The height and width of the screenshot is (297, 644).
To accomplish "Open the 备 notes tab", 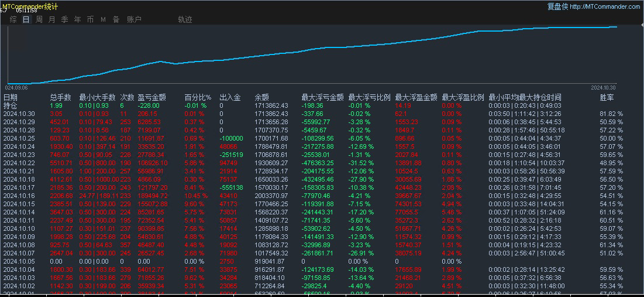I will pyautogui.click(x=116, y=19).
